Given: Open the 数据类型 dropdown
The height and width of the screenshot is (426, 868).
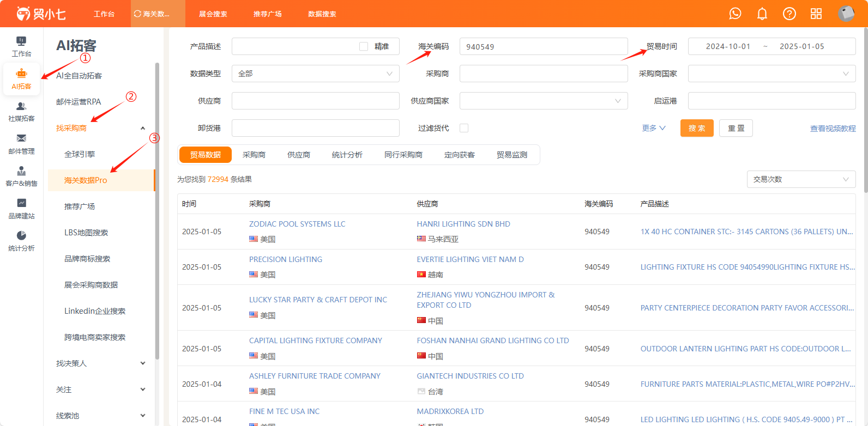Looking at the screenshot, I should point(316,74).
